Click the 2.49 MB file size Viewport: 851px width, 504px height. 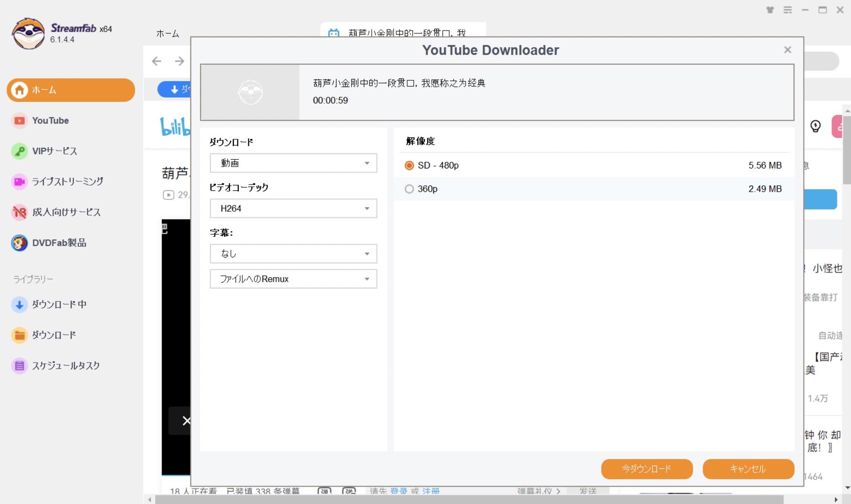765,189
